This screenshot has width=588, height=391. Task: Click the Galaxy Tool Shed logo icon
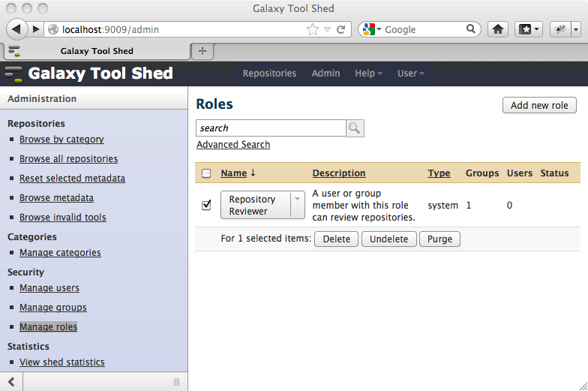click(13, 74)
